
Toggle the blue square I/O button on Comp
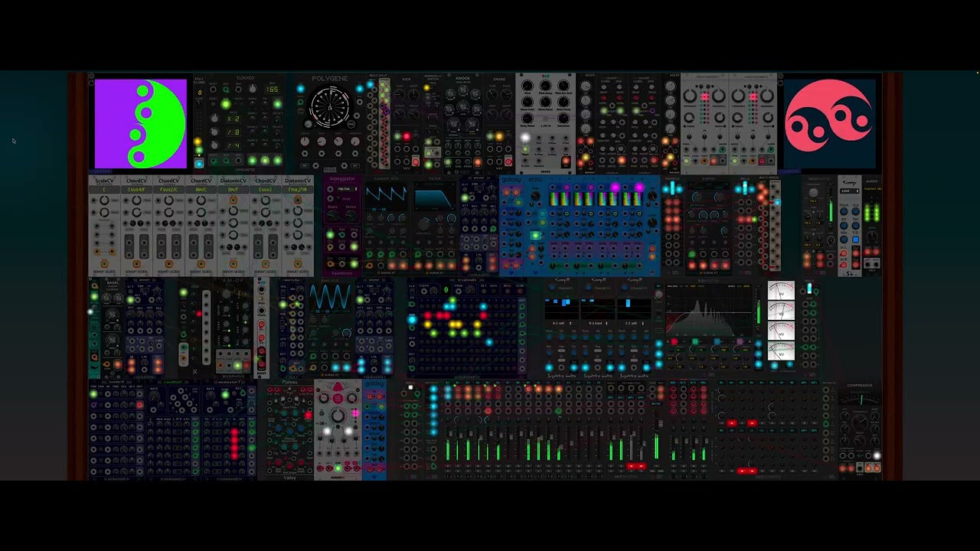point(854,240)
